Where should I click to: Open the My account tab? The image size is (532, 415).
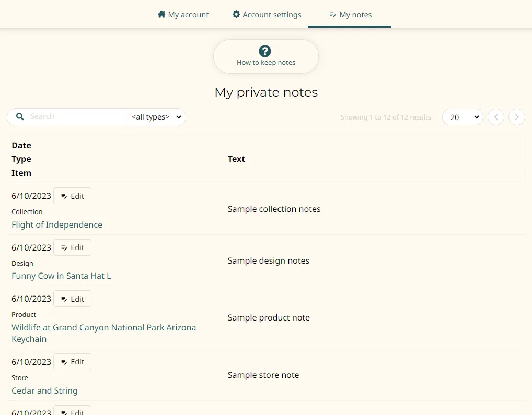point(183,15)
